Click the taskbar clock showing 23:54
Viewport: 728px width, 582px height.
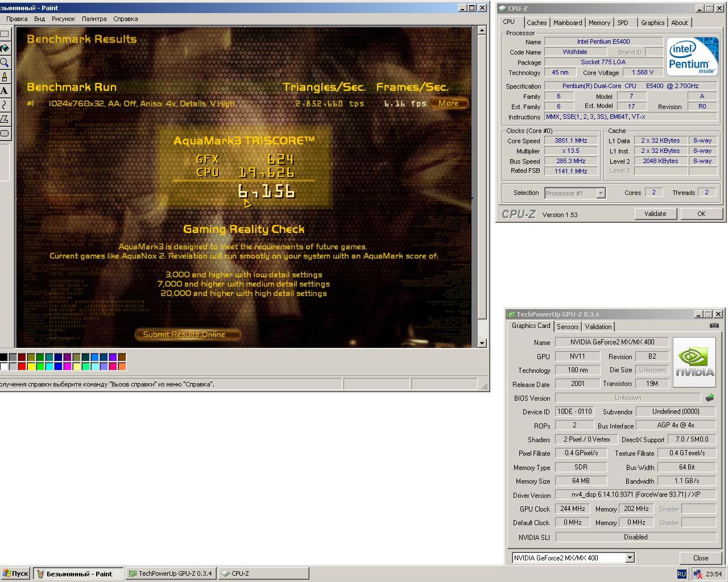click(714, 574)
